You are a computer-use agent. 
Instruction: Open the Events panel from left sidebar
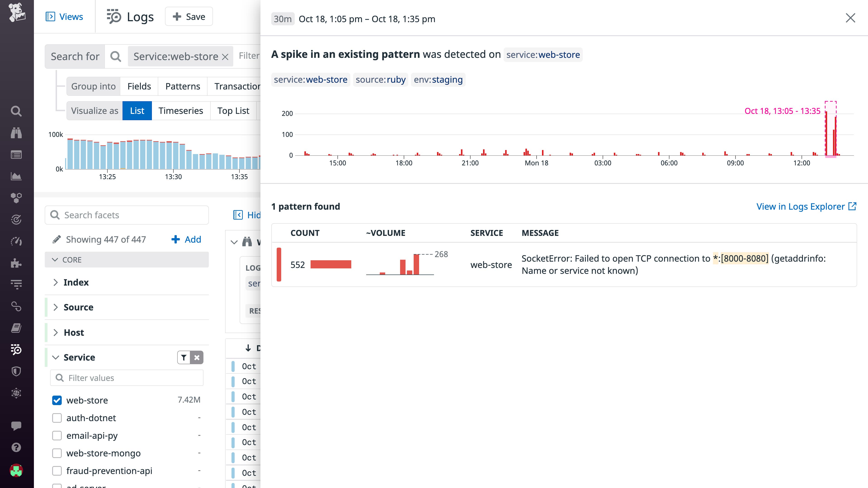click(16, 155)
